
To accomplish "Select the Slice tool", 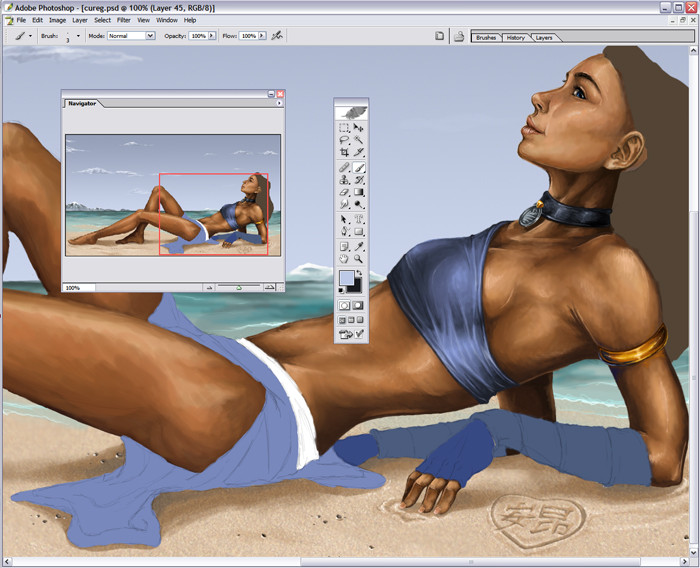I will coord(358,152).
